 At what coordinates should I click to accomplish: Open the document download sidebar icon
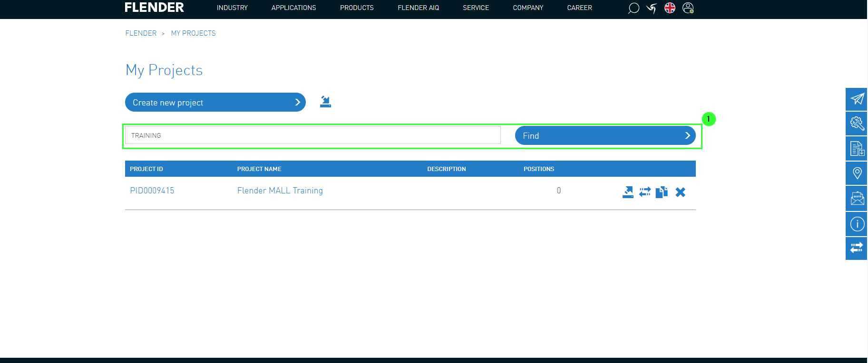[x=857, y=149]
